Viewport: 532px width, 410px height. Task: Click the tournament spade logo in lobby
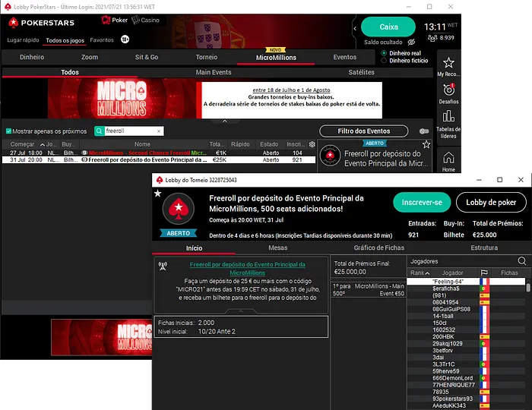pos(179,208)
